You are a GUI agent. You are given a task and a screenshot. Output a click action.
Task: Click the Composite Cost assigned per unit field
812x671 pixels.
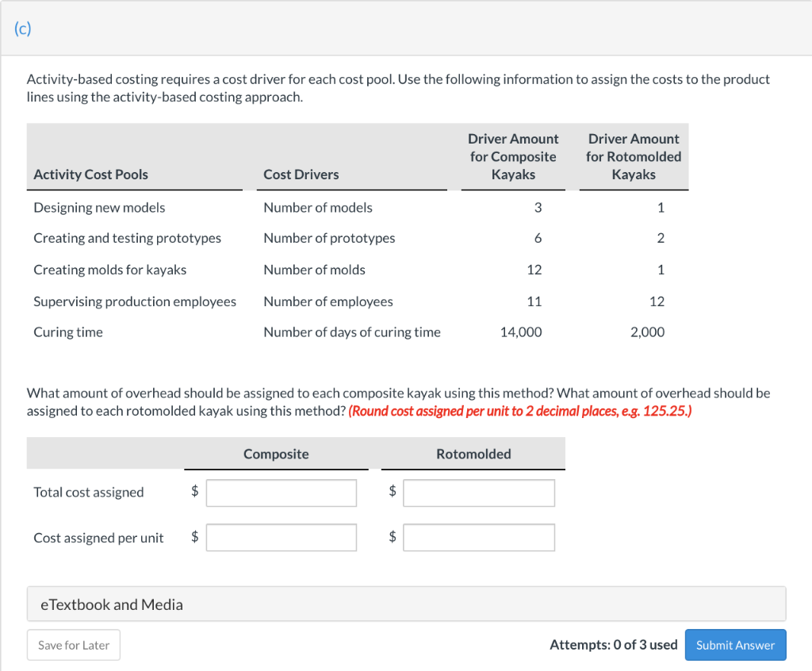(x=281, y=537)
